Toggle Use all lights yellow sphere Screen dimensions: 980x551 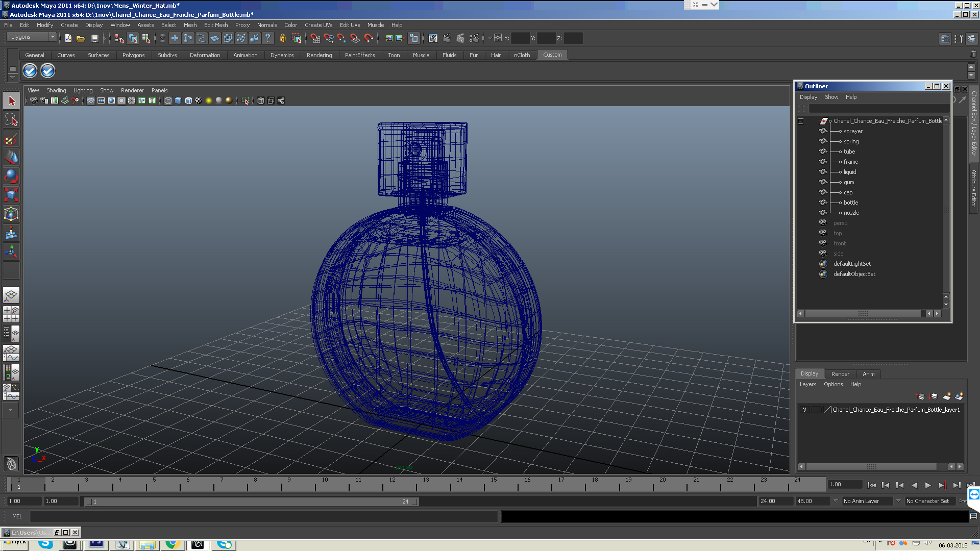pyautogui.click(x=209, y=101)
